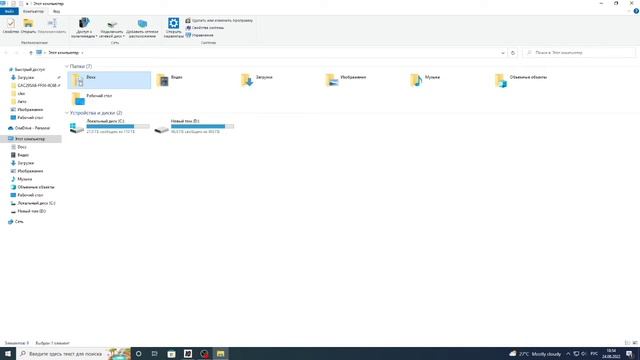Show hidden tray icons with the caret
This screenshot has height=360, width=640.
pyautogui.click(x=568, y=353)
